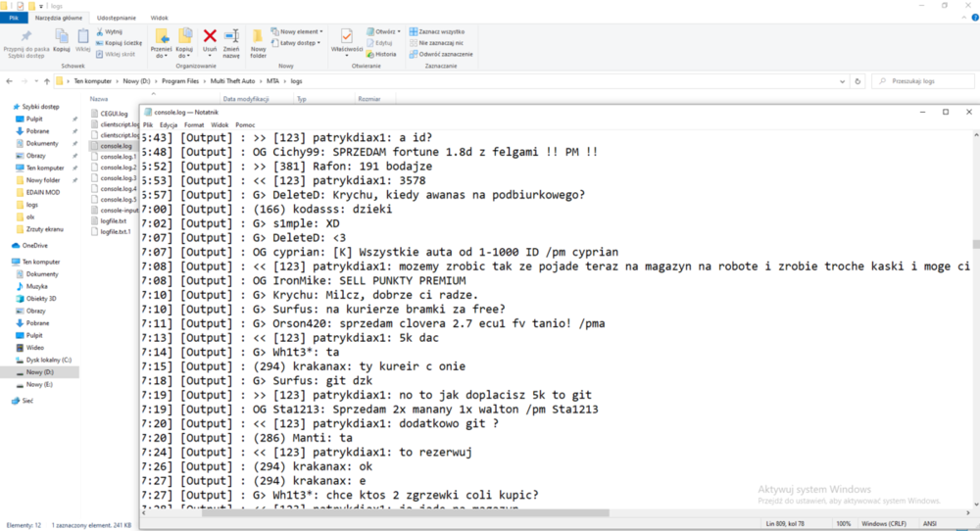Click Historia in the Otwieranie group
This screenshot has height=531, width=980.
tap(381, 54)
